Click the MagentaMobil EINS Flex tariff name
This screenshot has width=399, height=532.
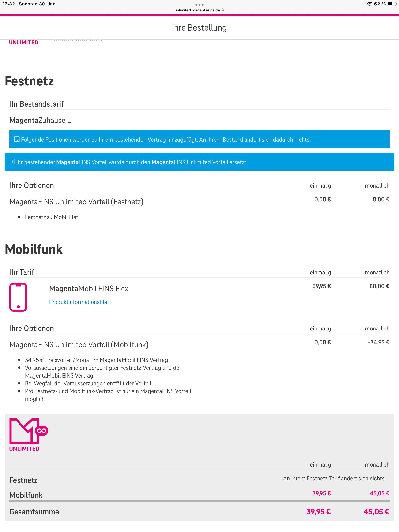tap(89, 289)
